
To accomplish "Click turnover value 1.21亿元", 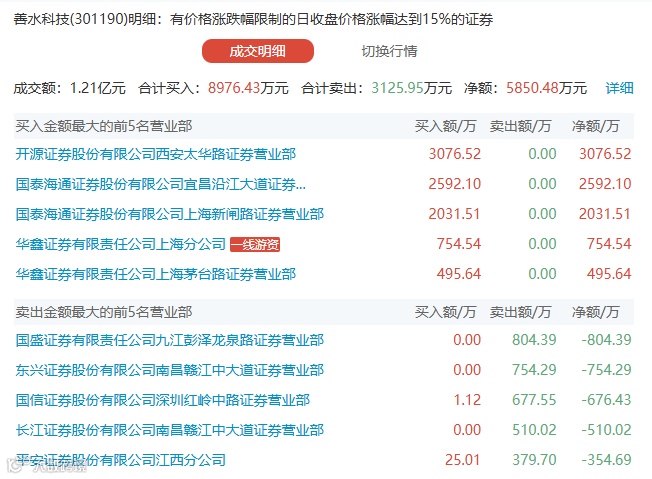I will [x=98, y=88].
